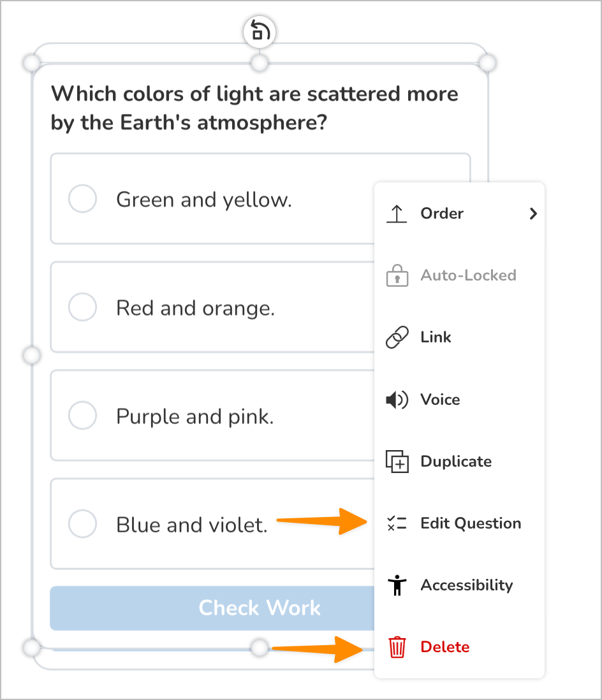Click the Check Work button
The height and width of the screenshot is (700, 602).
[x=212, y=608]
